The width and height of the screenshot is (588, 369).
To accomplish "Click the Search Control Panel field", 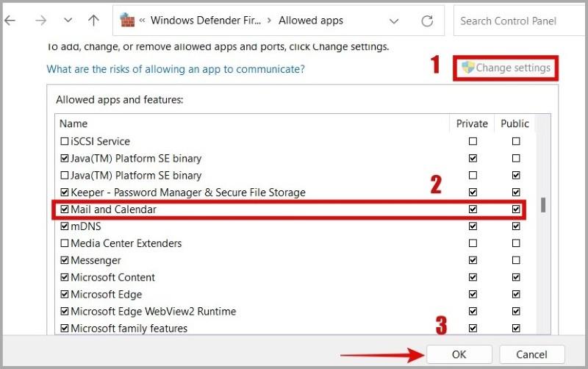I will [520, 21].
